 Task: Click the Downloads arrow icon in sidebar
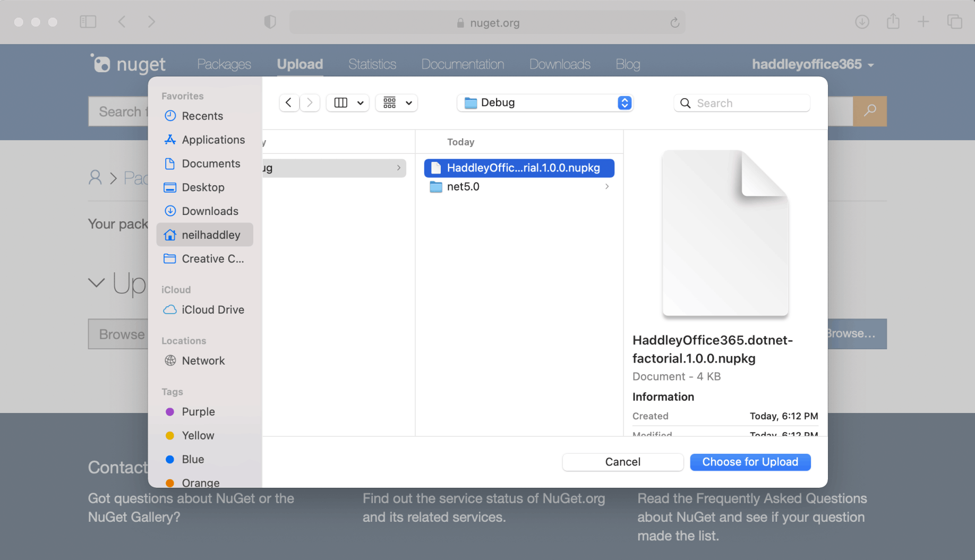click(170, 211)
